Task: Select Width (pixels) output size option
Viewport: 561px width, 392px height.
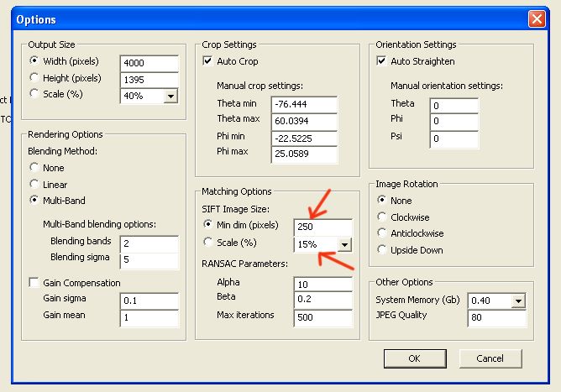Action: (34, 61)
